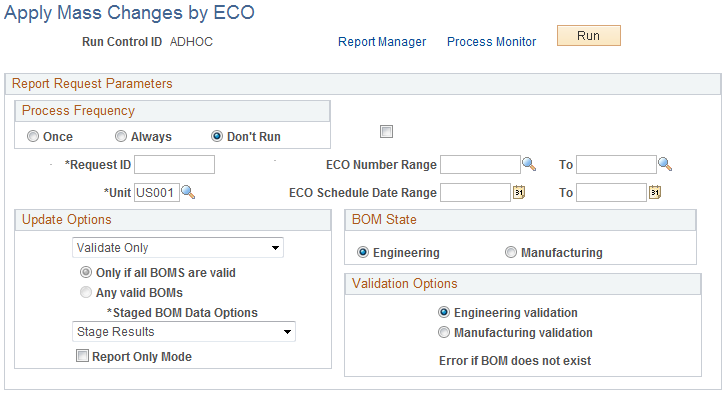727x398 pixels.
Task: Open calendar for ECO Schedule Date start
Action: (x=519, y=192)
